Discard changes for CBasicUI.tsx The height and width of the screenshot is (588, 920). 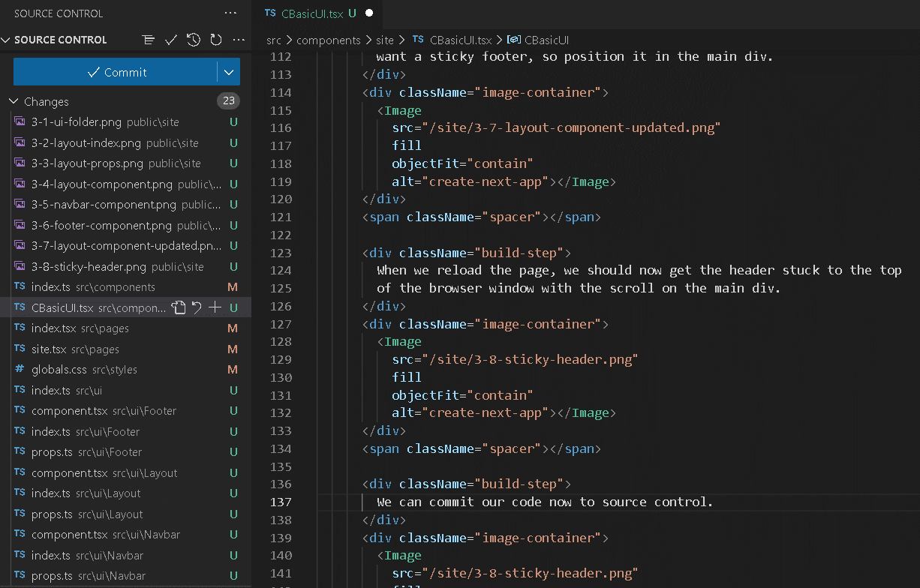pos(197,307)
